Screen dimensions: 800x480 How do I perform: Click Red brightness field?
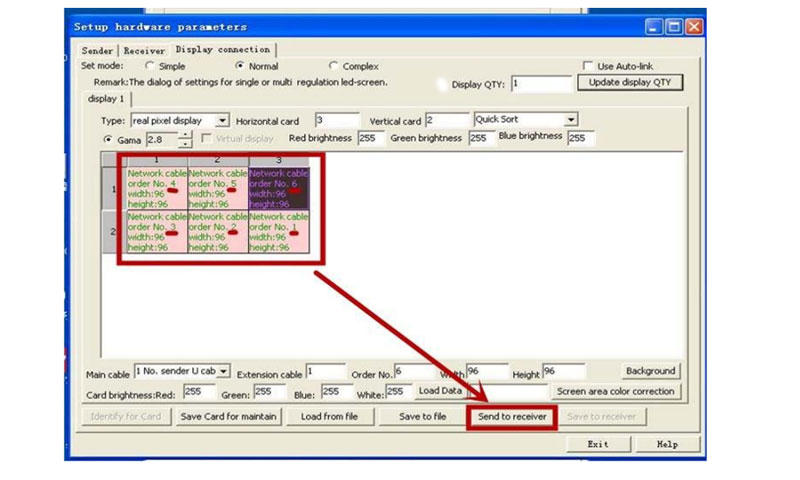point(371,138)
